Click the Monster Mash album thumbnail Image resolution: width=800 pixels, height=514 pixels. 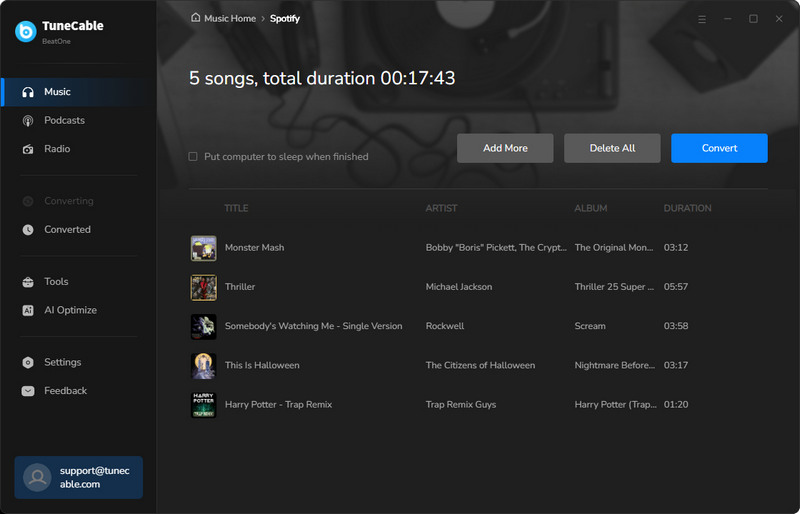[x=204, y=248]
